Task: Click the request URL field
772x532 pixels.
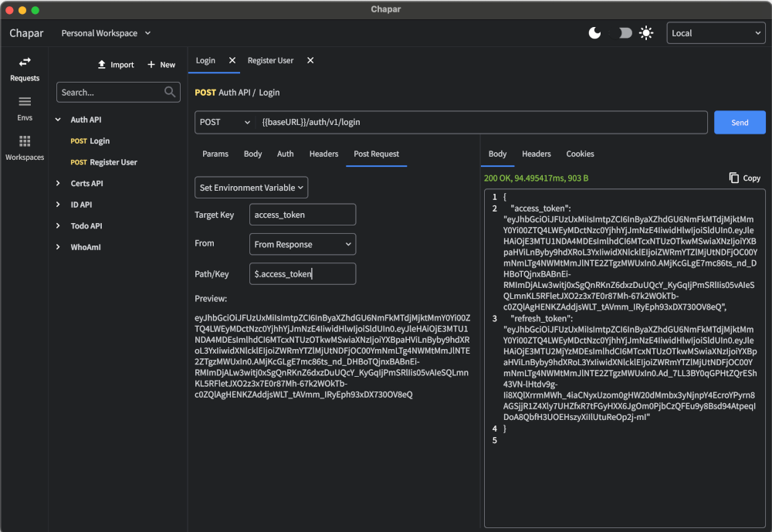Action: 481,122
